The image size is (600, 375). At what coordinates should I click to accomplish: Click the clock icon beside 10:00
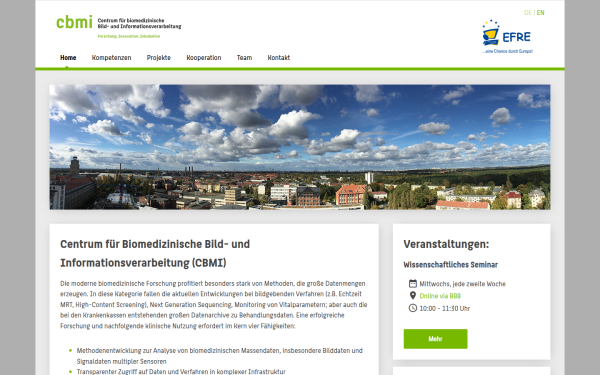coord(412,308)
